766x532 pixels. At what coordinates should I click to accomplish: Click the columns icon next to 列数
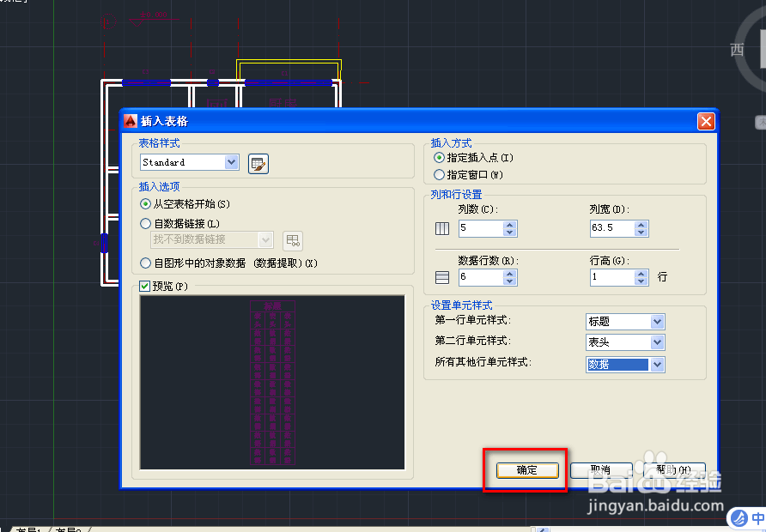coord(441,228)
